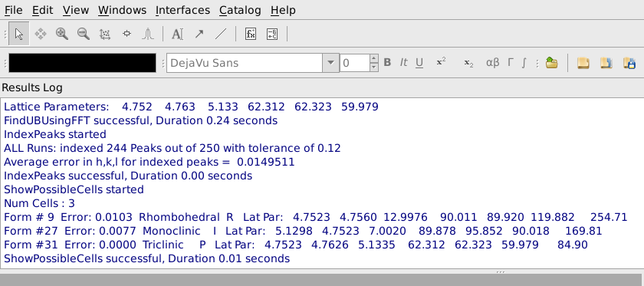Click the 'FindUBUsingFFT successful' log line
The height and width of the screenshot is (286, 644).
click(x=140, y=121)
